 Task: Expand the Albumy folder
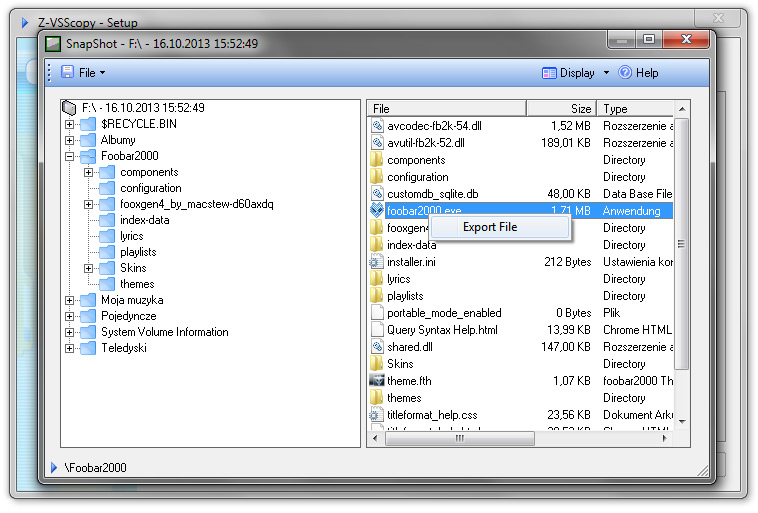coord(70,140)
